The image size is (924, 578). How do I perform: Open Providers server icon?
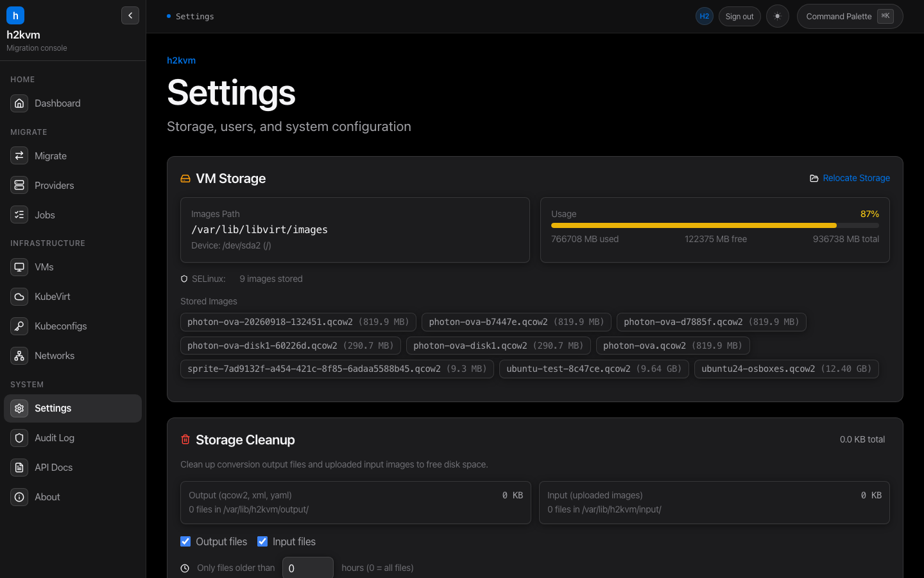point(19,186)
